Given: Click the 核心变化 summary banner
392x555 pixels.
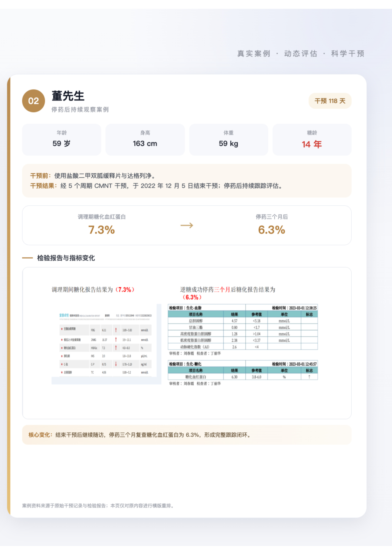Looking at the screenshot, I should (187, 435).
